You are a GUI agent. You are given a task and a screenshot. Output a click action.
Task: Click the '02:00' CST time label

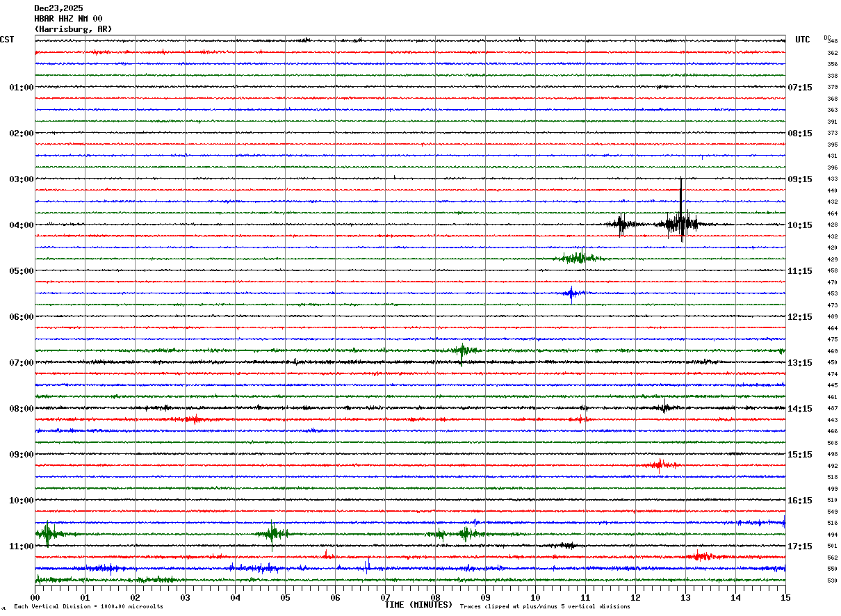point(22,133)
